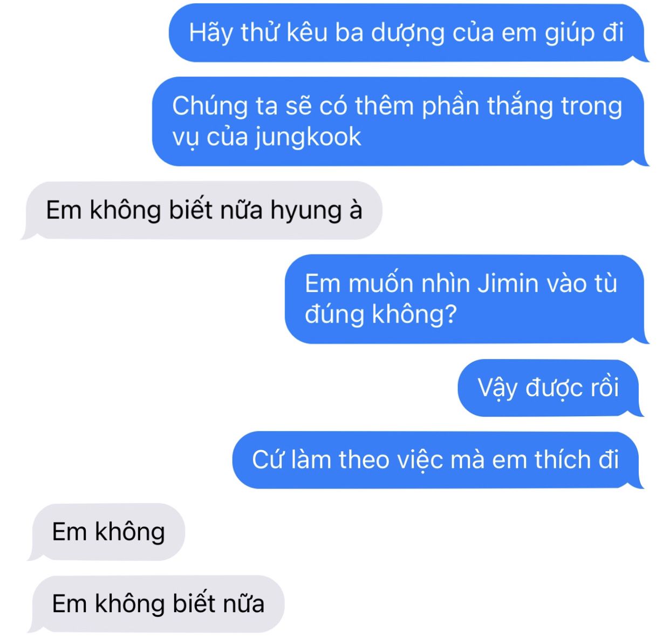This screenshot has width=670, height=644.
Task: Select the bubble 'Cứ làm theo việc mà em thích đi'
Action: point(437,460)
